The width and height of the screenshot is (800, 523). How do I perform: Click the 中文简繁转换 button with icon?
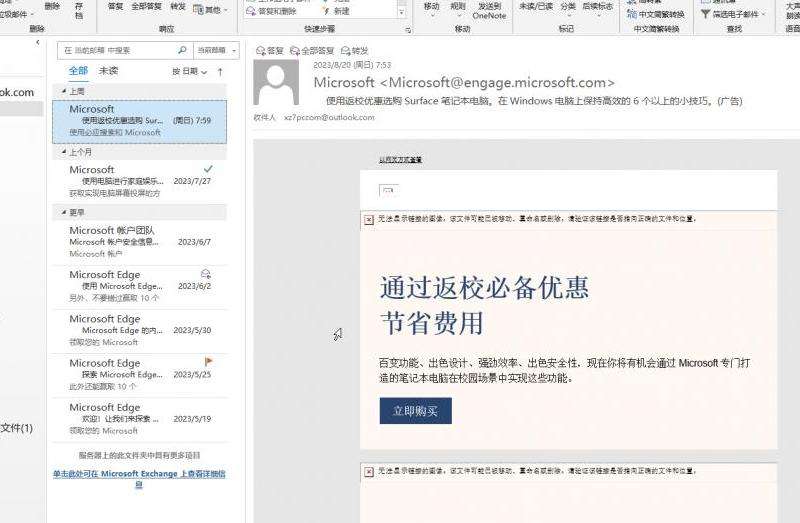click(656, 14)
